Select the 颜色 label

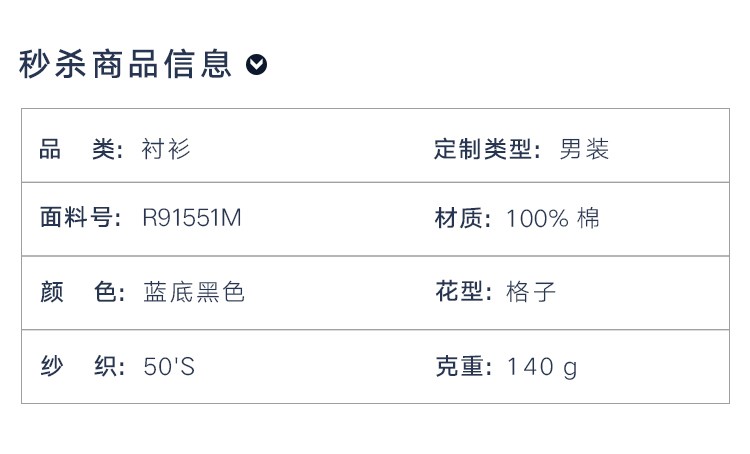point(82,292)
